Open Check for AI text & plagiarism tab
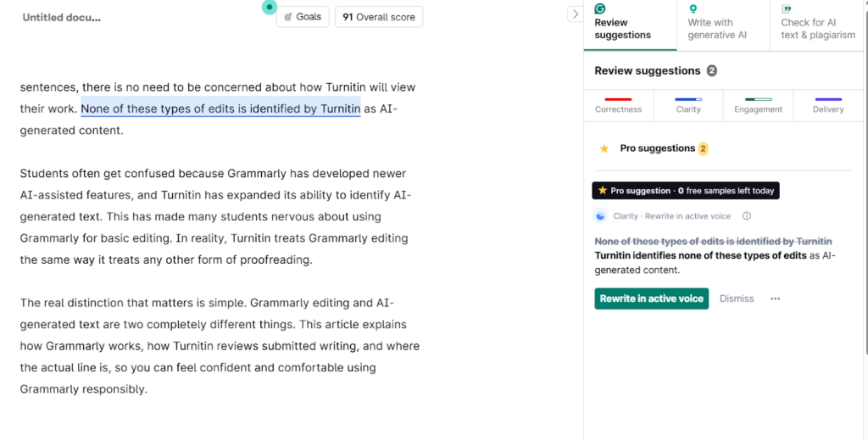Screen dimensions: 868x441 [x=817, y=29]
